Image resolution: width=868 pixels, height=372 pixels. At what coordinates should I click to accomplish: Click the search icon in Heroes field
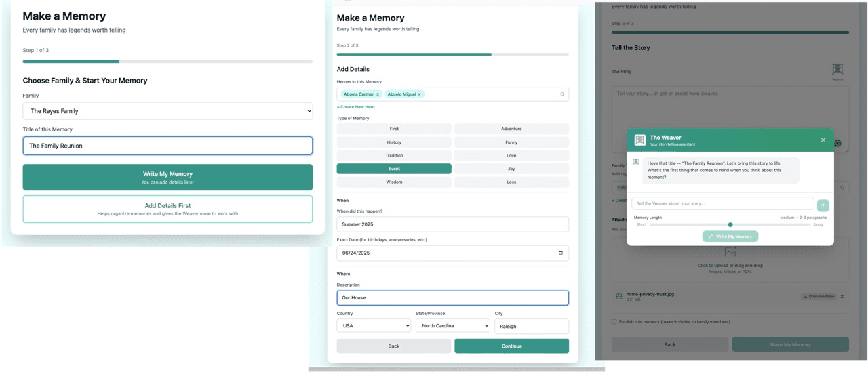562,94
